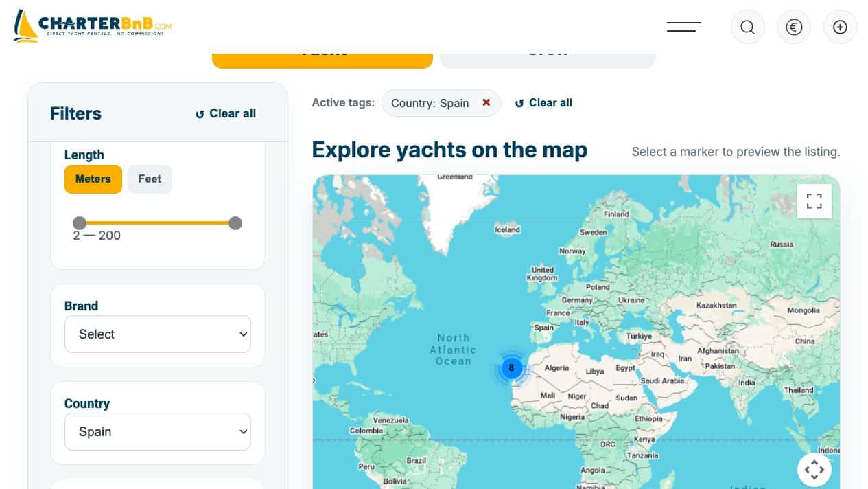
Task: Open the Country dropdown set to Spain
Action: 158,432
